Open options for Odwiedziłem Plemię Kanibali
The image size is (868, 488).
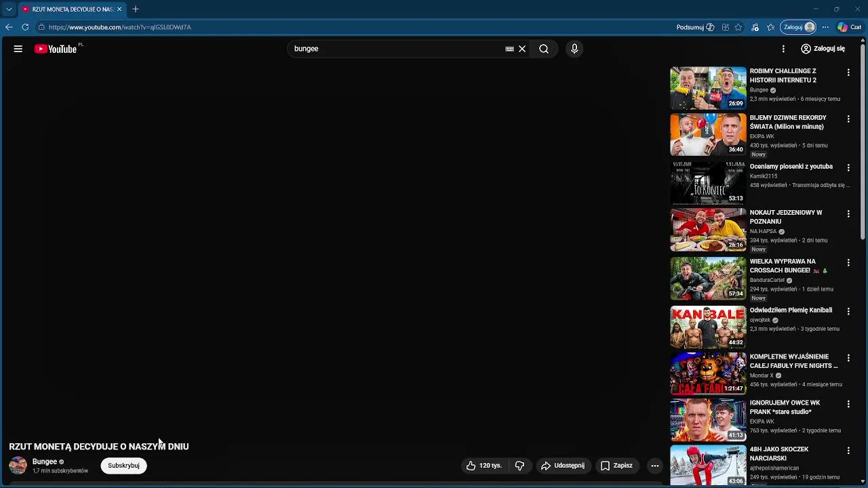848,311
